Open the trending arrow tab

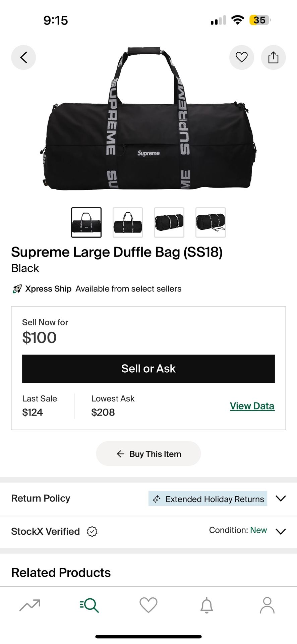coord(30,605)
